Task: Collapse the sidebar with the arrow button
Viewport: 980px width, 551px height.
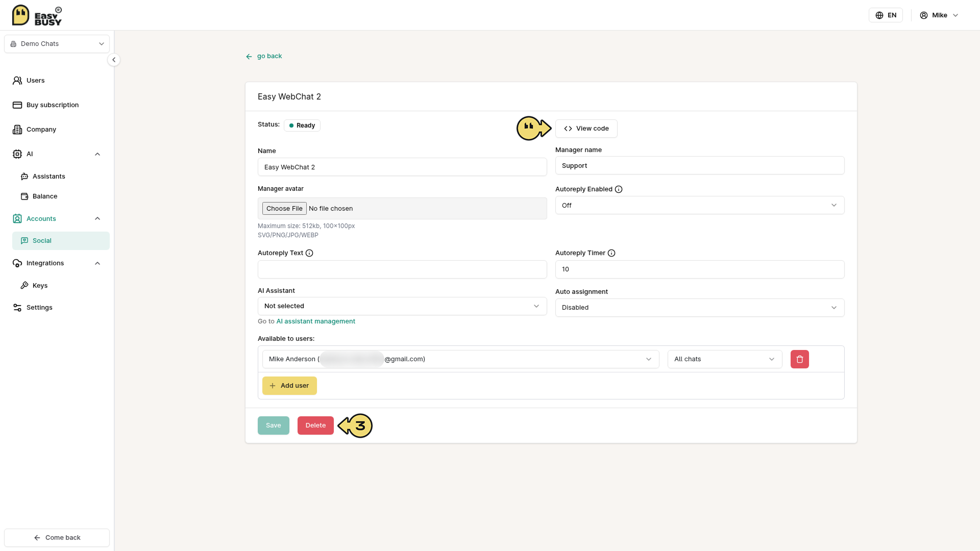Action: tap(114, 60)
